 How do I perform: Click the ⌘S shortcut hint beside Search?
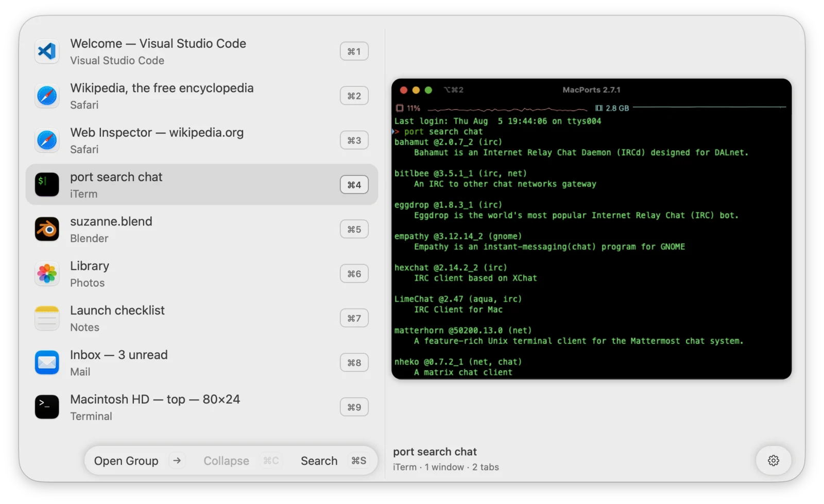(x=359, y=461)
